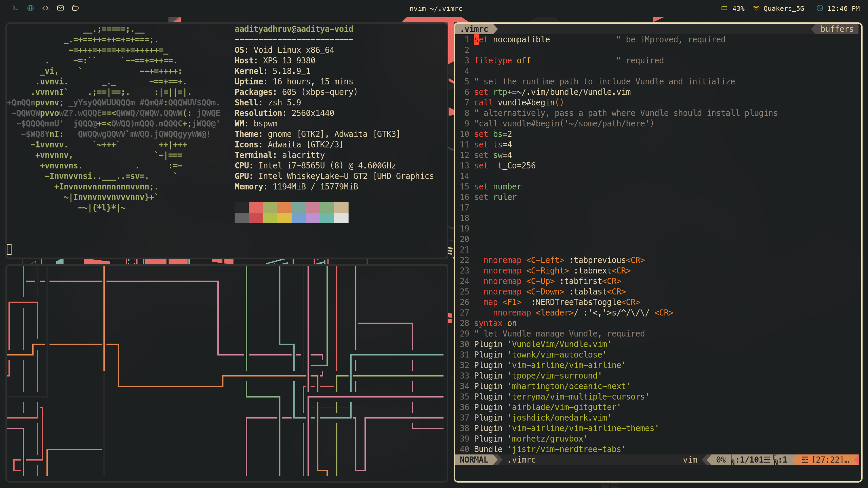Click Bundle 'jistr/vim-nerdtree-tabs' line
Image resolution: width=868 pixels, height=488 pixels.
550,449
